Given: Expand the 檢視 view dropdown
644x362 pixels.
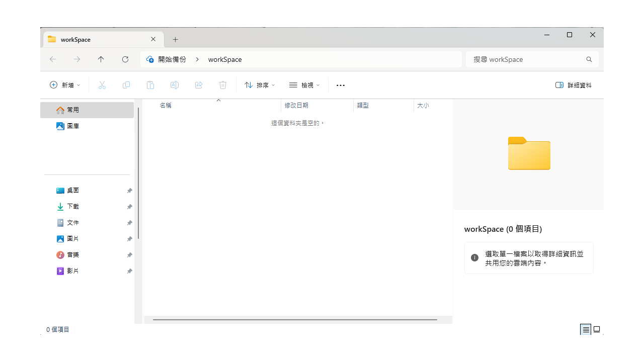Looking at the screenshot, I should tap(304, 85).
